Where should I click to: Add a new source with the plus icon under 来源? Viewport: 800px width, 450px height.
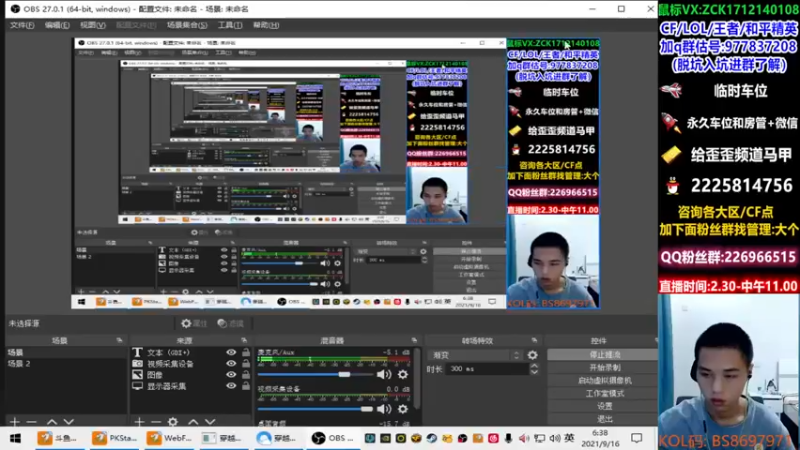point(139,421)
